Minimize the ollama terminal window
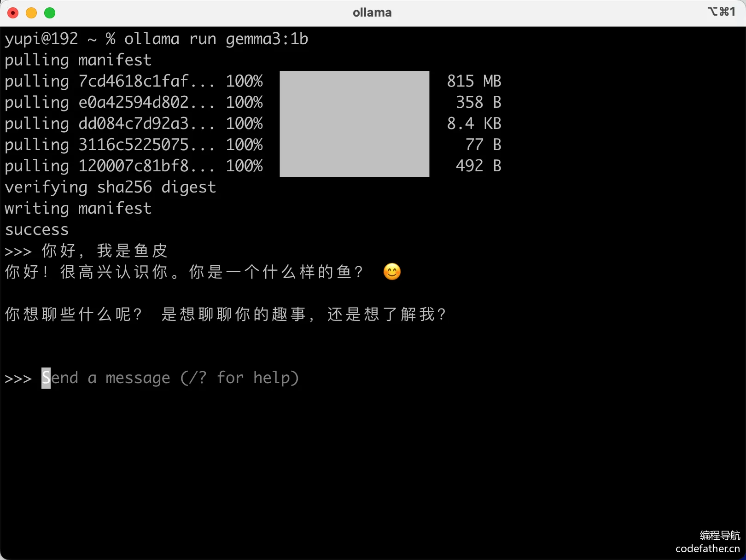The width and height of the screenshot is (746, 560). click(31, 13)
